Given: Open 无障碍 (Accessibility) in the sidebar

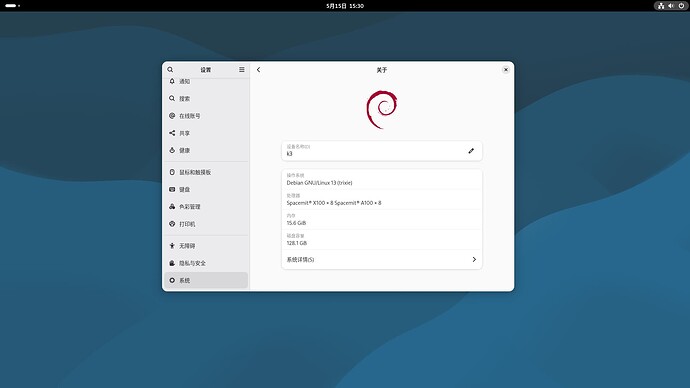Looking at the screenshot, I should pyautogui.click(x=206, y=245).
